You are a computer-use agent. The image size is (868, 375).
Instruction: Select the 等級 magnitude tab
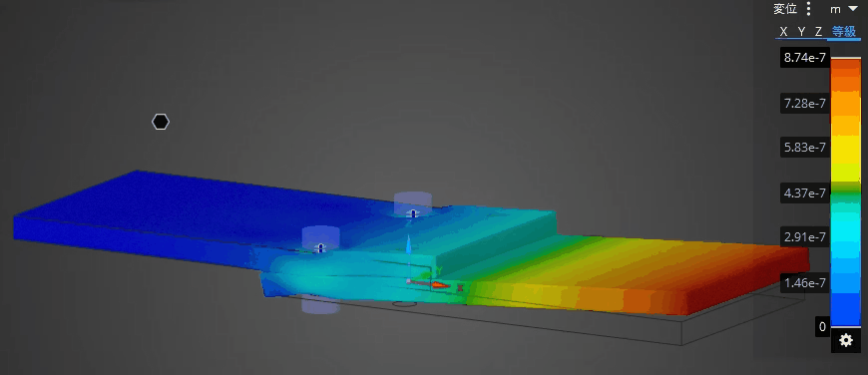click(x=844, y=32)
